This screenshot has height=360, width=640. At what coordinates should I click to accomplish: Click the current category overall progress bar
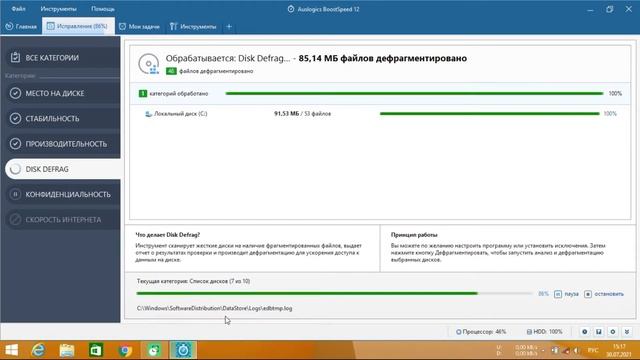tap(334, 293)
